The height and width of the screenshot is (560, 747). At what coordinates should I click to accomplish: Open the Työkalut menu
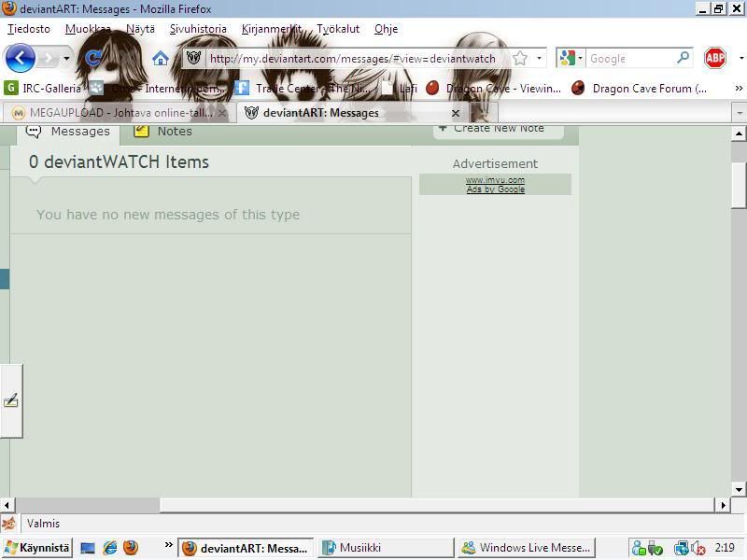(x=338, y=29)
